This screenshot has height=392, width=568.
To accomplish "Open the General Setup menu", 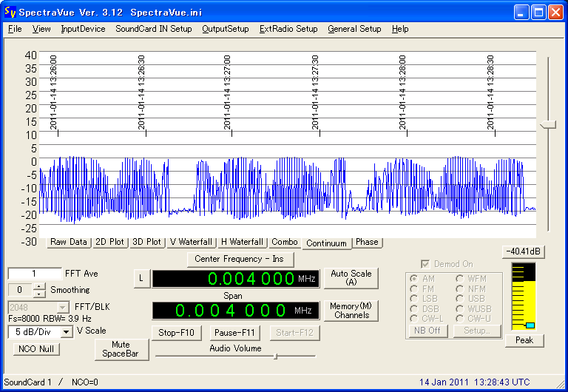I will pos(354,29).
